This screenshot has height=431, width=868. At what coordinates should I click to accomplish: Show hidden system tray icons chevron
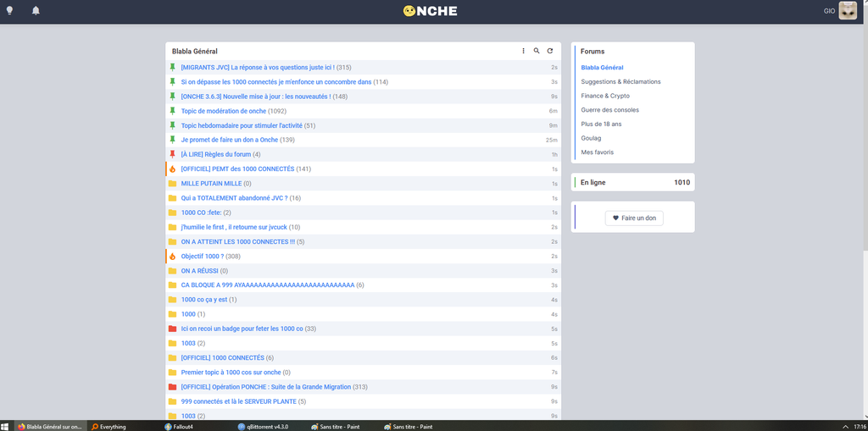(845, 427)
